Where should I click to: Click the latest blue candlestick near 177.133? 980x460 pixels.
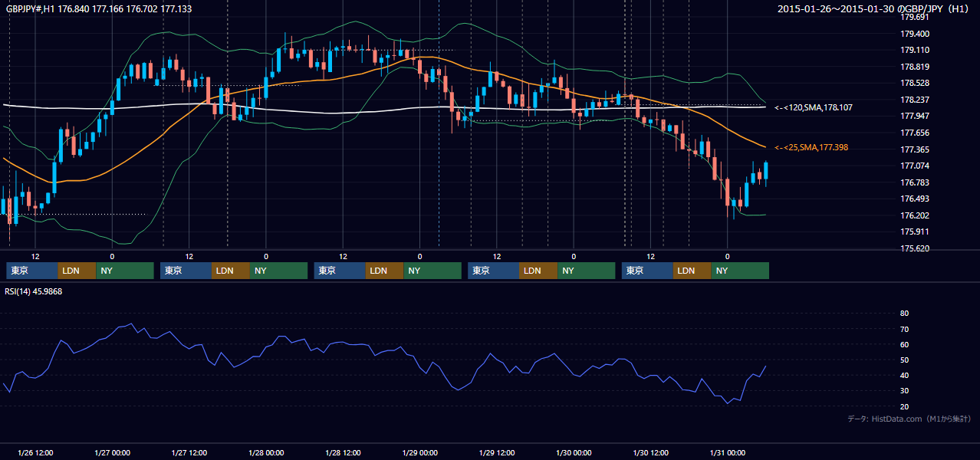(765, 171)
